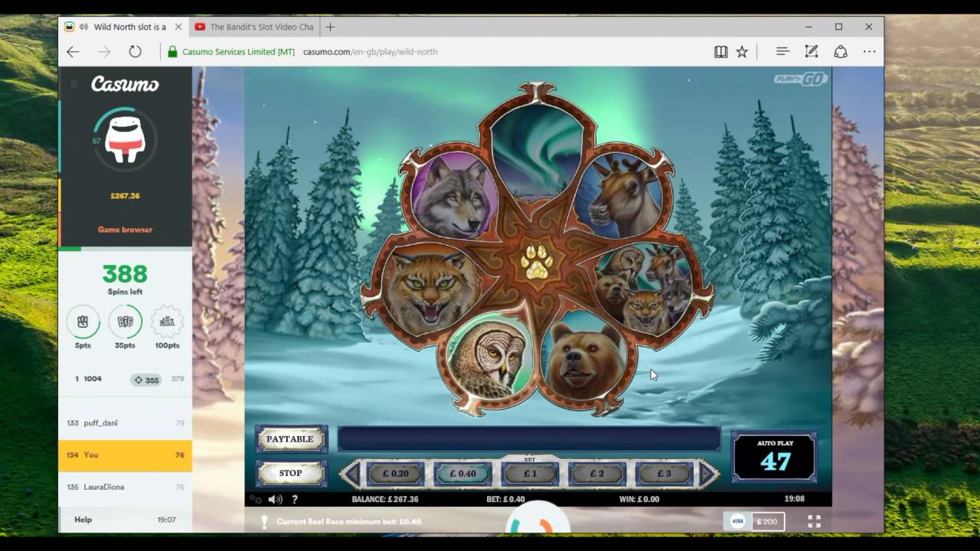Click the 35pts BIG win badge

click(x=125, y=322)
